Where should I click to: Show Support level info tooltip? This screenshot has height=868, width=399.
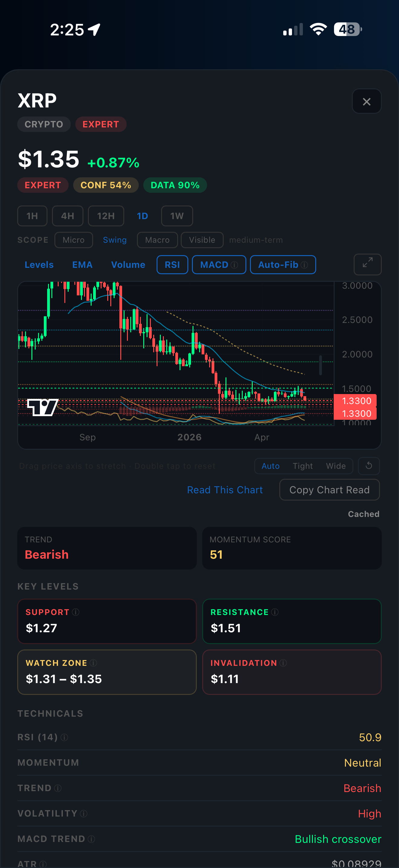[x=76, y=612]
